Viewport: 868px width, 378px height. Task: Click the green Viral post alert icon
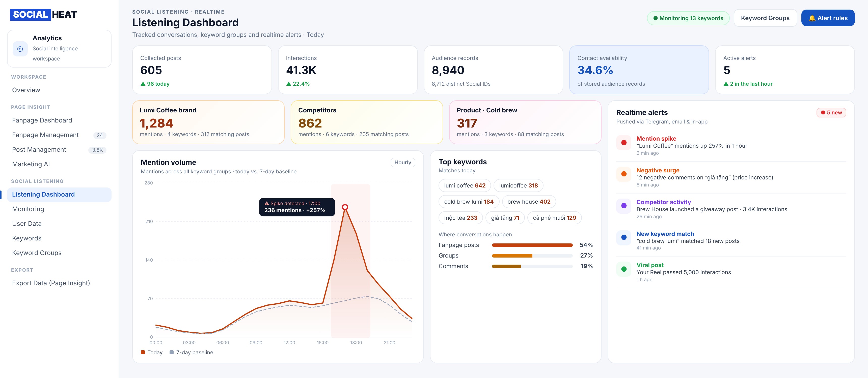point(624,269)
